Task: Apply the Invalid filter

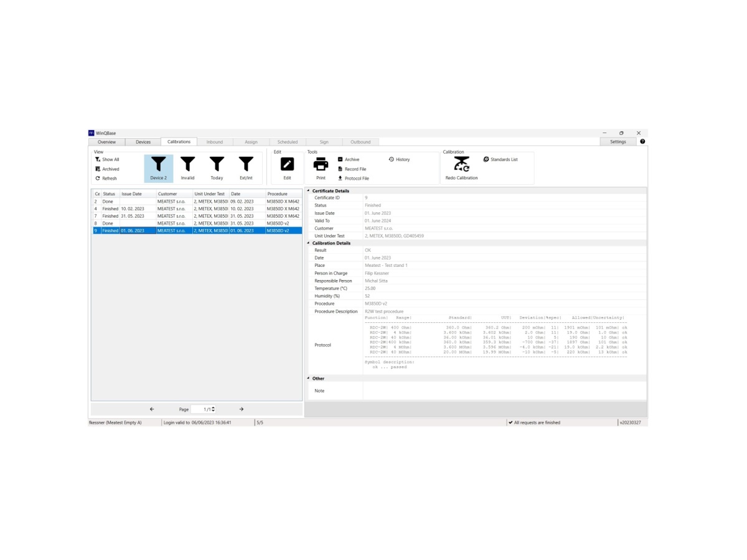Action: pyautogui.click(x=187, y=164)
